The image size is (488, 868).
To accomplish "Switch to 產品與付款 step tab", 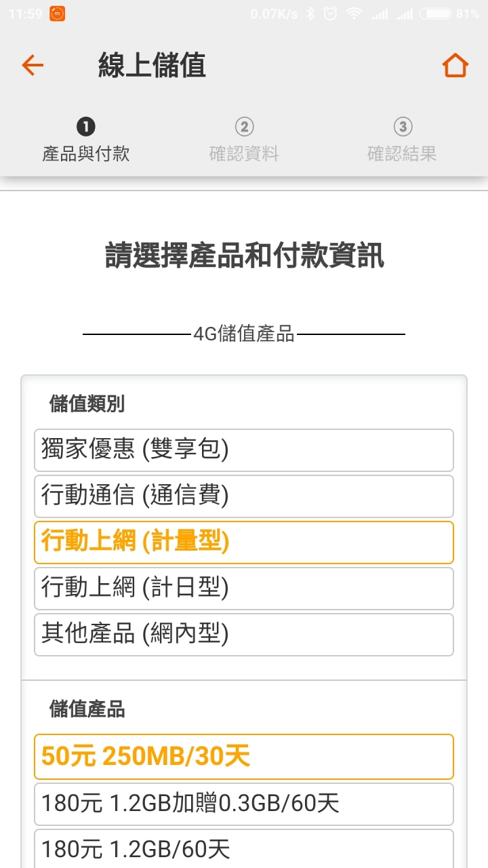I will (x=85, y=154).
